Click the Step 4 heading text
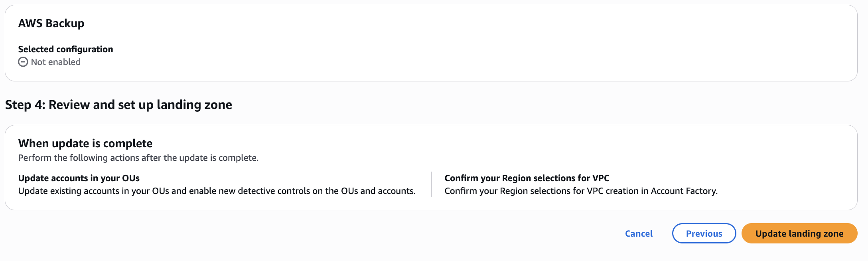The height and width of the screenshot is (261, 868). click(118, 105)
